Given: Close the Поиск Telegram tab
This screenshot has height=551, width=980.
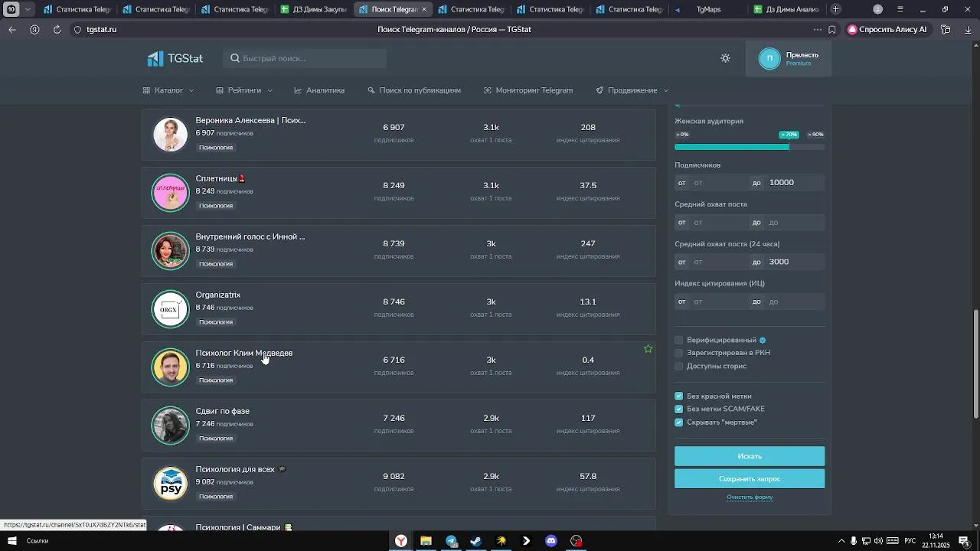Looking at the screenshot, I should pyautogui.click(x=424, y=9).
